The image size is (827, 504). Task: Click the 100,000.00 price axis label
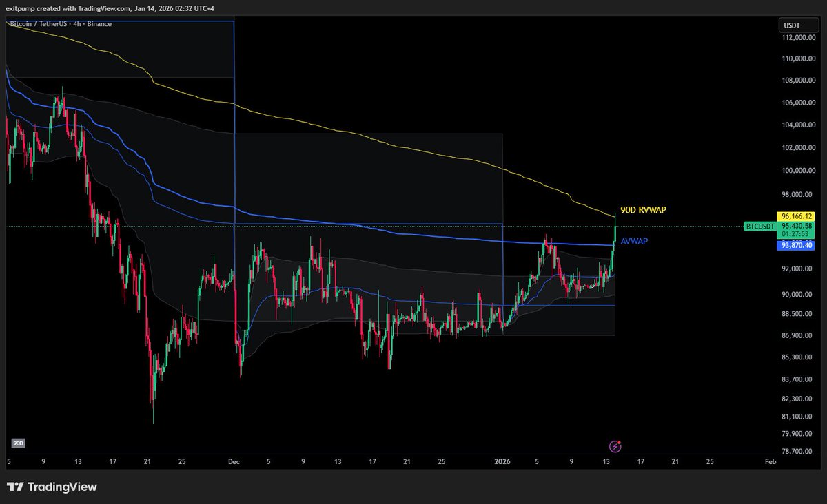798,171
